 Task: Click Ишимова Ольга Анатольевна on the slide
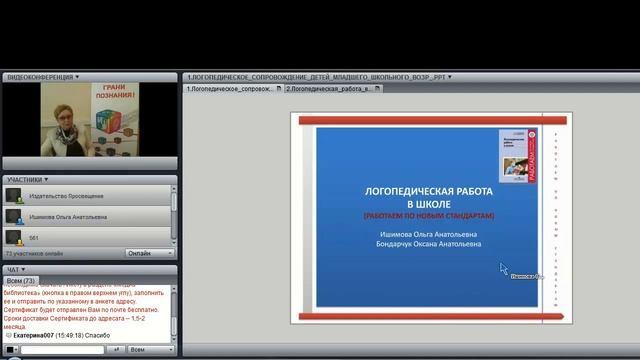coord(429,234)
